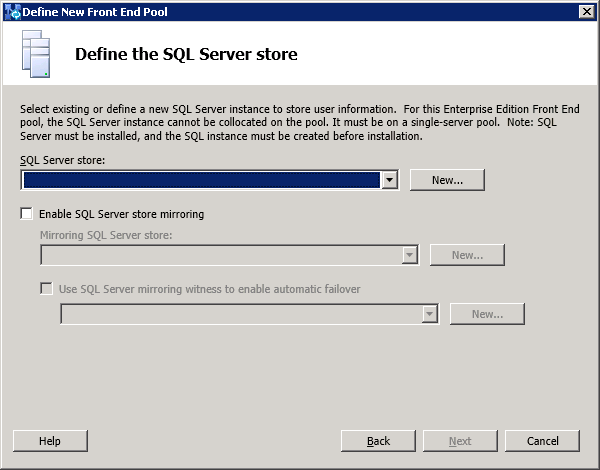Click the Mirroring SQL Server store field
Viewport: 600px width, 470px height.
click(220, 255)
